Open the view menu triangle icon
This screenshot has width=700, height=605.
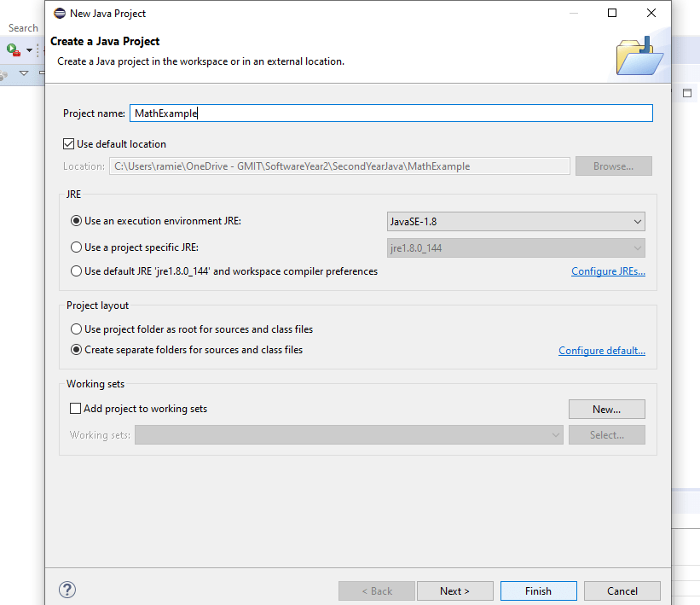24,73
